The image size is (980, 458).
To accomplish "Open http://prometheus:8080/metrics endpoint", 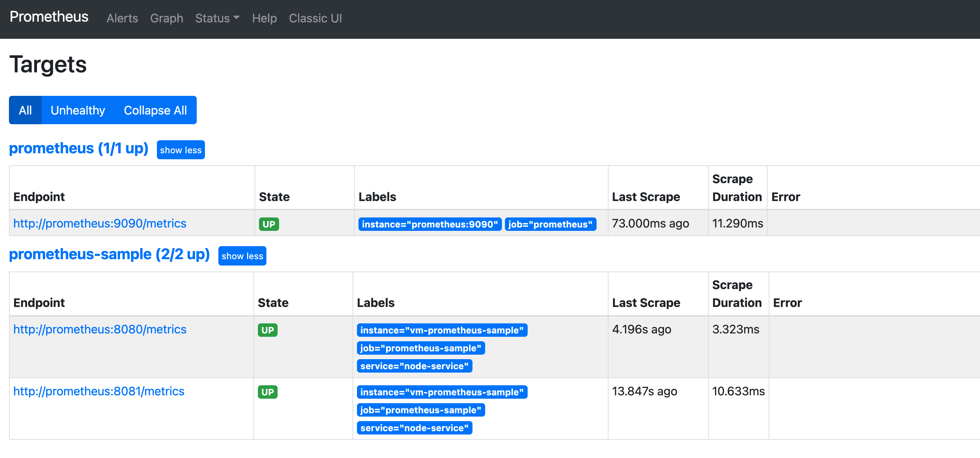I will click(x=99, y=329).
